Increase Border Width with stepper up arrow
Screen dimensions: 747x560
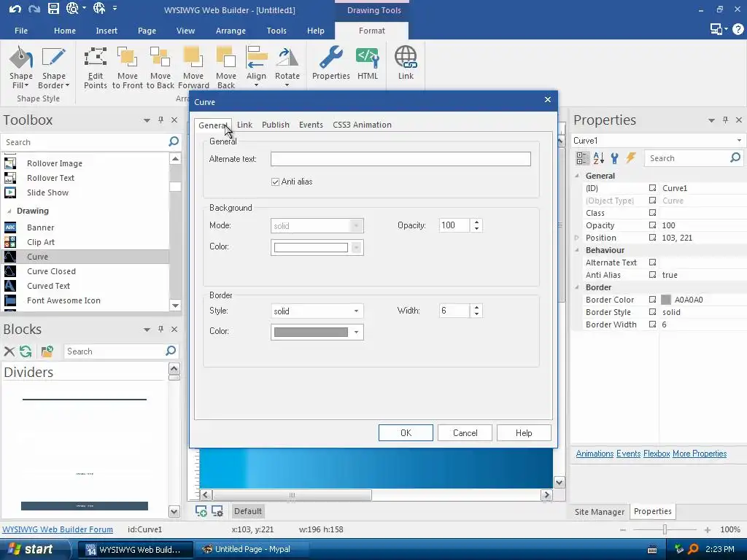(x=476, y=307)
